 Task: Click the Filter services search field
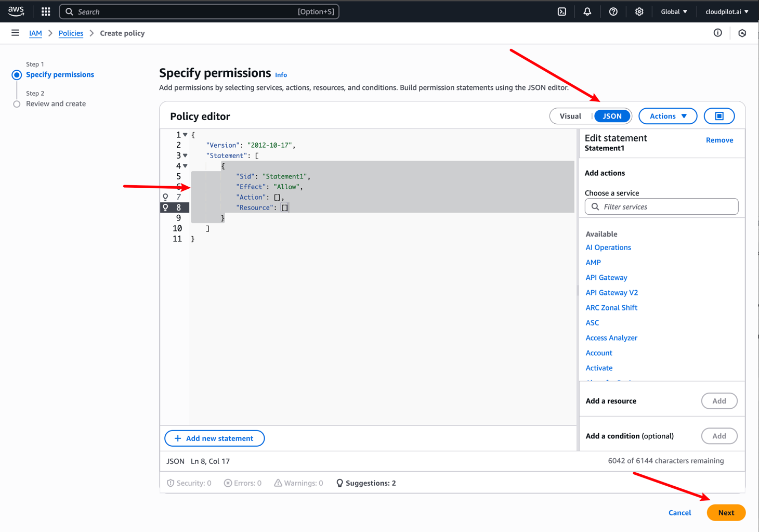(661, 206)
